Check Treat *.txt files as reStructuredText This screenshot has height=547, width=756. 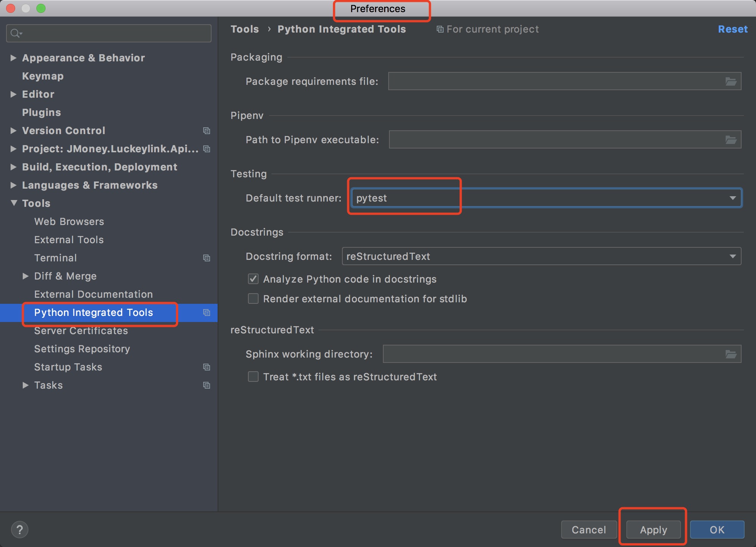[x=253, y=377]
